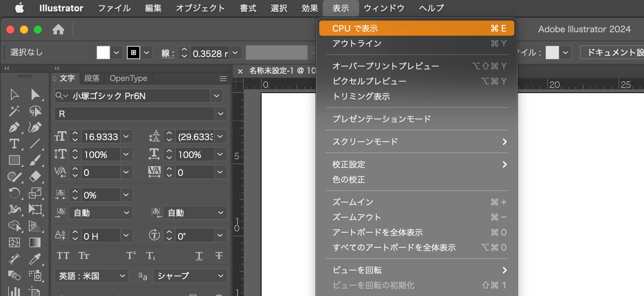
Task: Select the Curvature tool
Action: coord(35,127)
